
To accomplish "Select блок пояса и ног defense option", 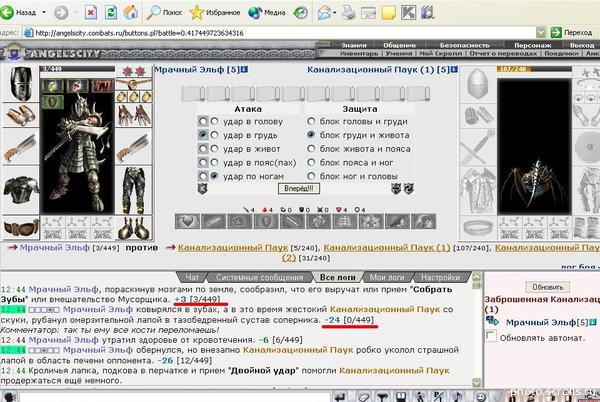I will [311, 163].
